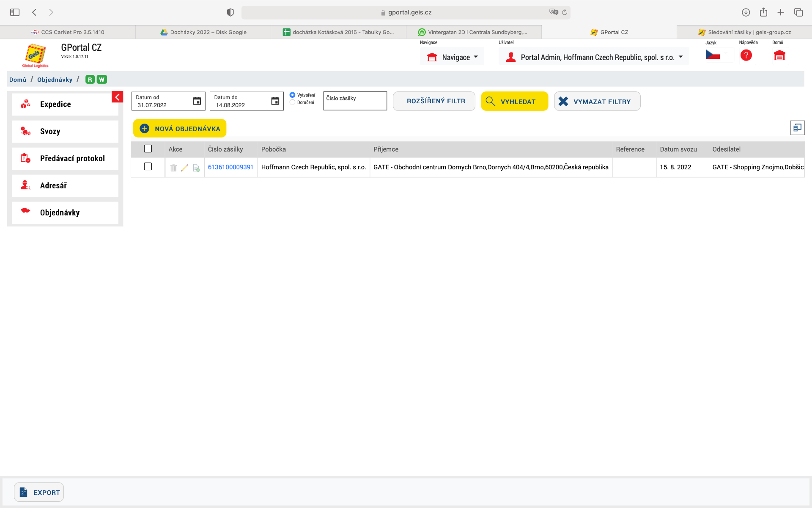812x508 pixels.
Task: Switch to Sledování zásilky browser tab
Action: tap(744, 32)
